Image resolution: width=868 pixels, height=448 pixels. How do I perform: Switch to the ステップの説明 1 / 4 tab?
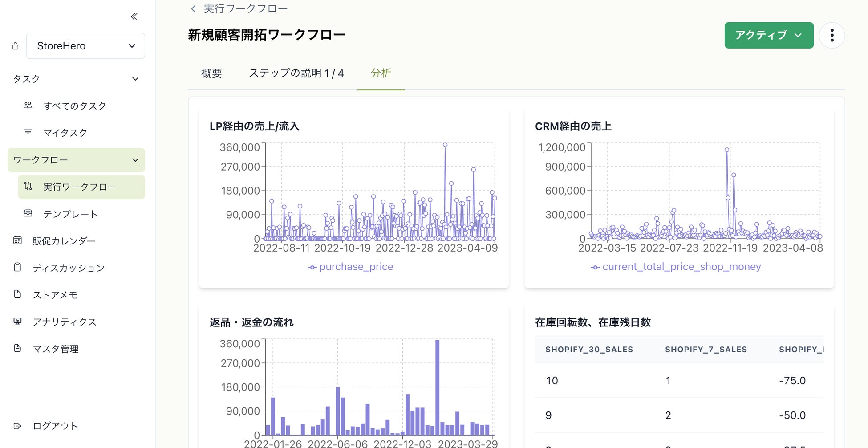click(296, 73)
